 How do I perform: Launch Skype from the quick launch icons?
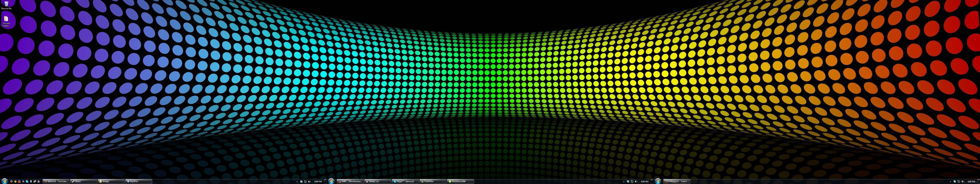pos(27,181)
